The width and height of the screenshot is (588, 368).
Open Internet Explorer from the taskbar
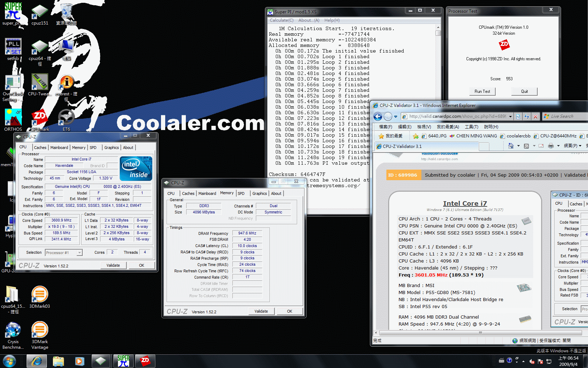pyautogui.click(x=37, y=361)
